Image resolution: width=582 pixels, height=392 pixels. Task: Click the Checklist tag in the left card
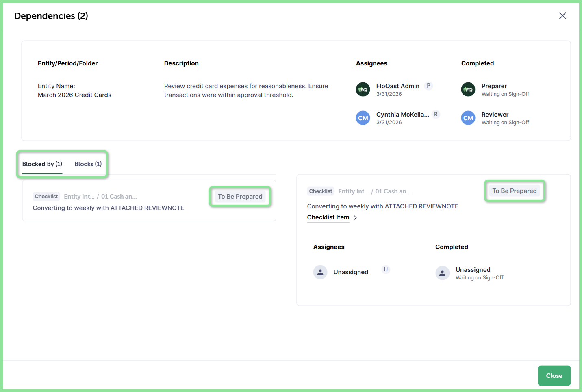coord(46,197)
